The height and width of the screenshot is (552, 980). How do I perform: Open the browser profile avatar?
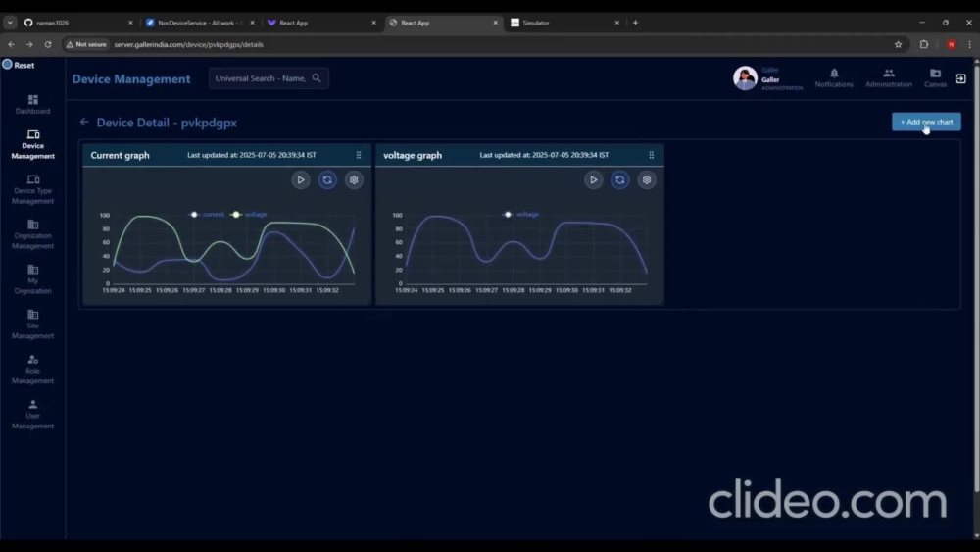click(x=951, y=44)
